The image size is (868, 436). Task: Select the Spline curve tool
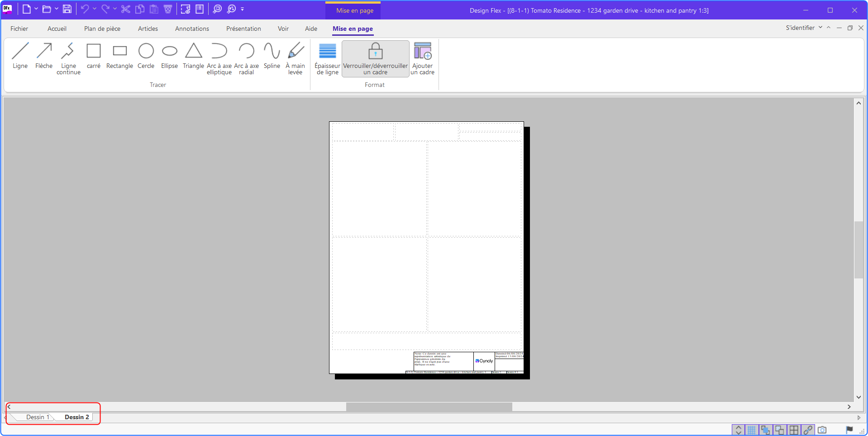[x=272, y=56]
